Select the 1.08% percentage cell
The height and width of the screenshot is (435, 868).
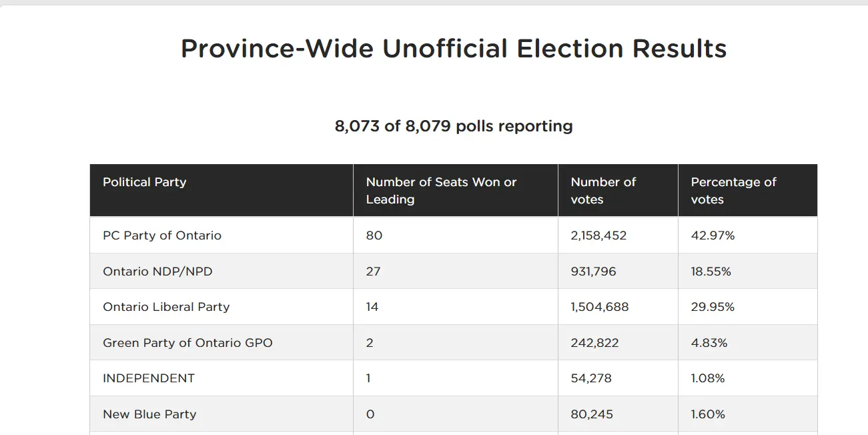[x=708, y=378]
